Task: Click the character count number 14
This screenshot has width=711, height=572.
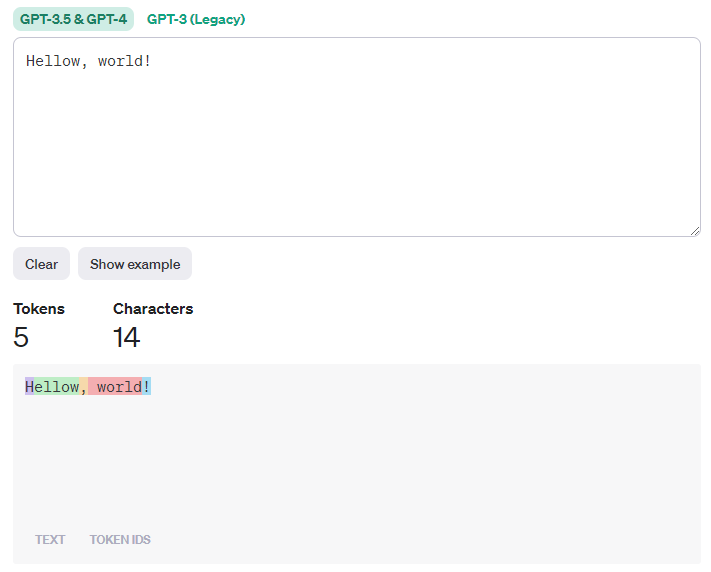Action: (x=126, y=337)
